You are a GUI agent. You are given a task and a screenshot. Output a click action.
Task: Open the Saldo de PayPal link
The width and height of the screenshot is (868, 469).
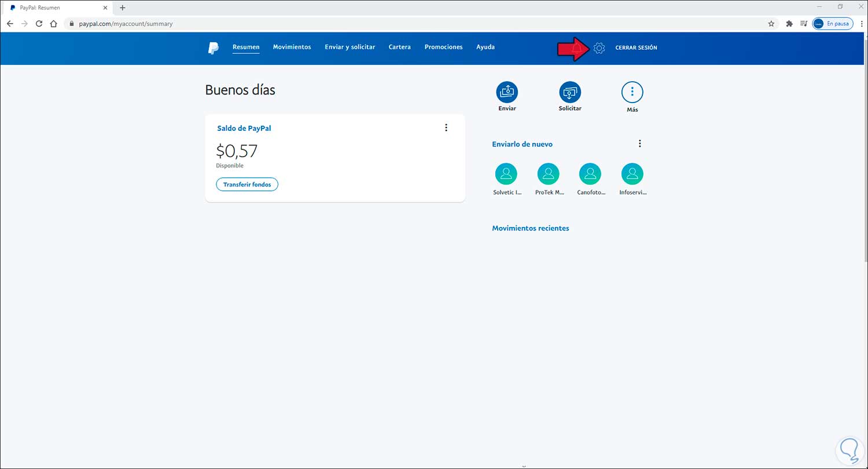click(x=244, y=128)
